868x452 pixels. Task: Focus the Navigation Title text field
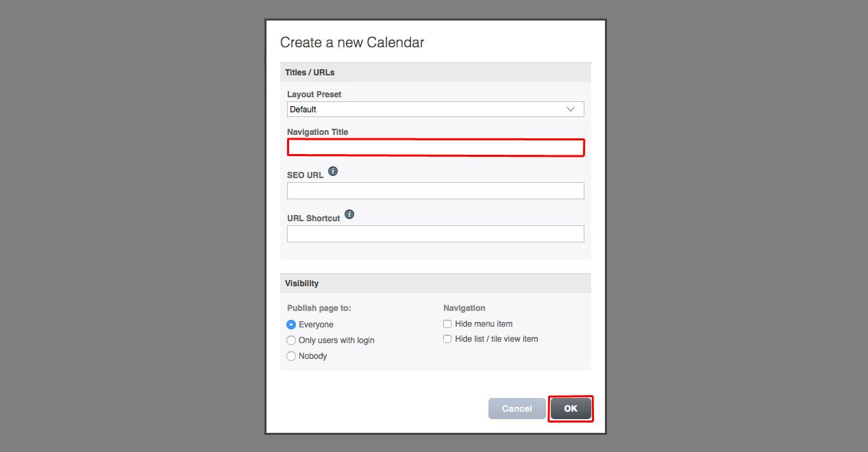coord(436,147)
